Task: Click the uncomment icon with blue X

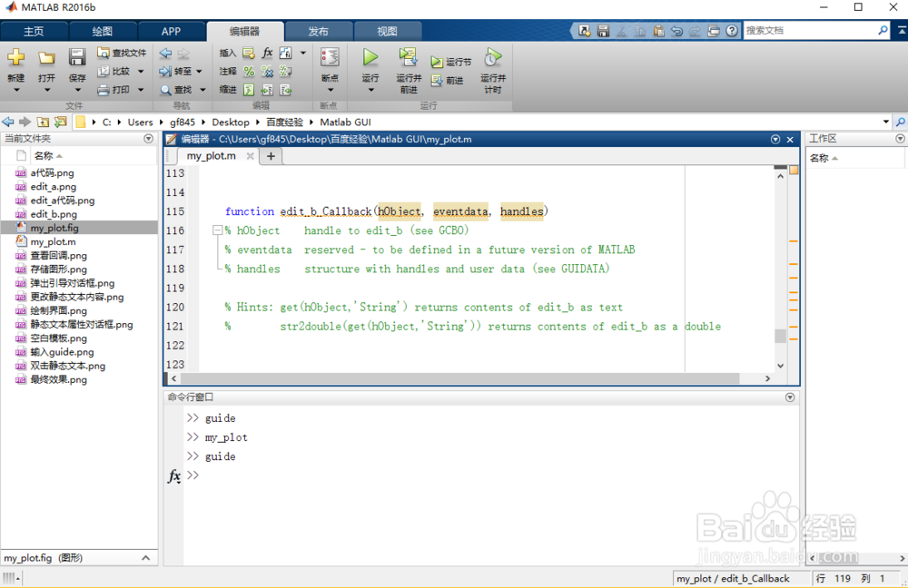Action: tap(267, 71)
